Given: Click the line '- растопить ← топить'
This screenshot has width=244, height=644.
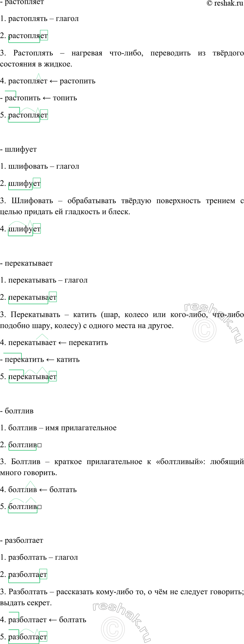Looking at the screenshot, I should pos(38,98).
